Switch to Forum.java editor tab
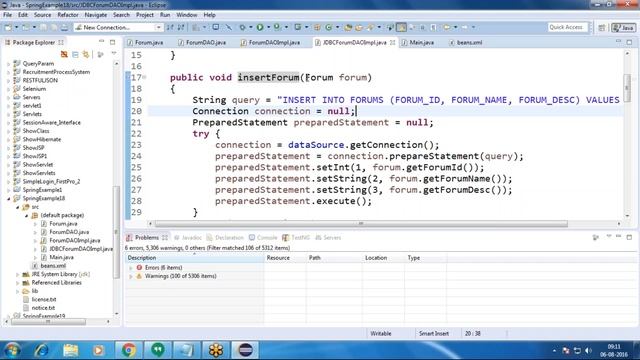 (145, 42)
